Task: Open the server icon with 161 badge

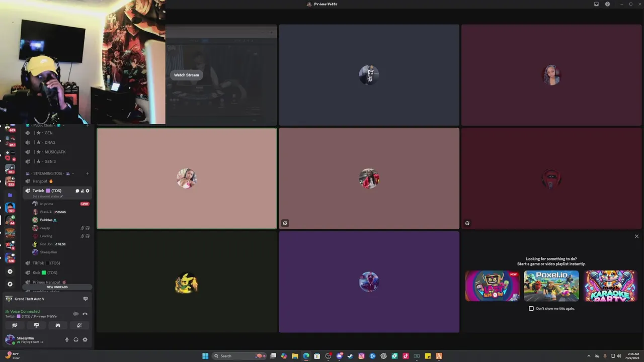Action: click(x=10, y=207)
